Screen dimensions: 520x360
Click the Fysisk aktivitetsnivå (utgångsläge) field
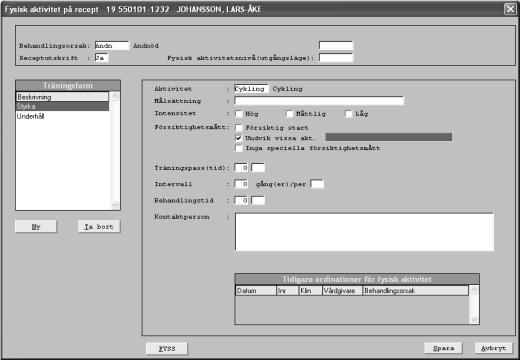click(336, 57)
